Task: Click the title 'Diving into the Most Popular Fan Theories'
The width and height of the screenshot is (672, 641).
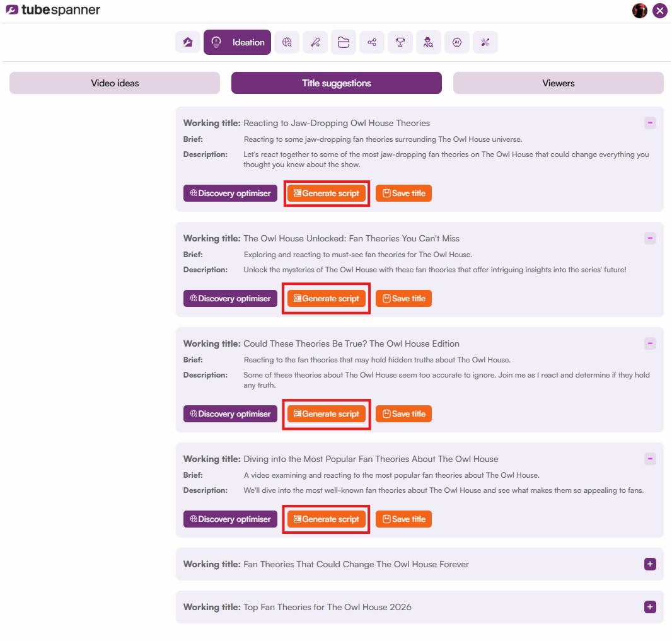Action: [371, 459]
